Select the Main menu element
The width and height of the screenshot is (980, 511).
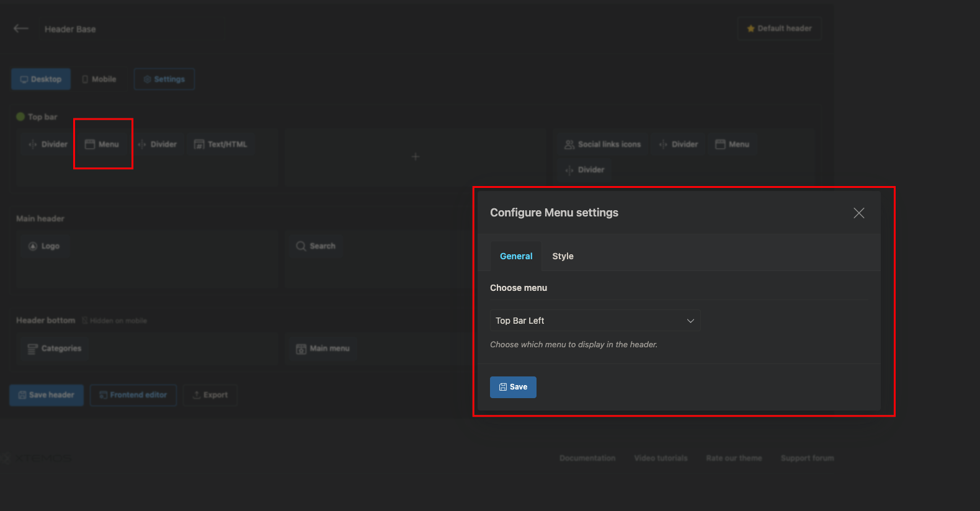(323, 349)
